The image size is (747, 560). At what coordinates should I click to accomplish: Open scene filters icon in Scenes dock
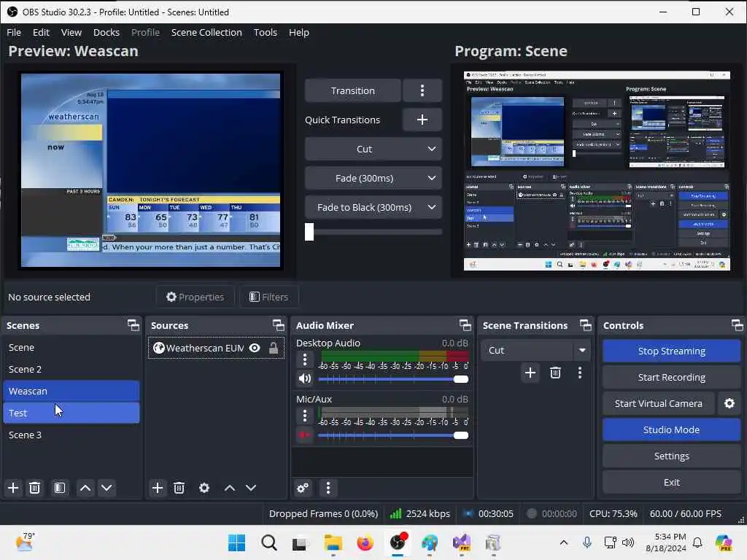[60, 488]
